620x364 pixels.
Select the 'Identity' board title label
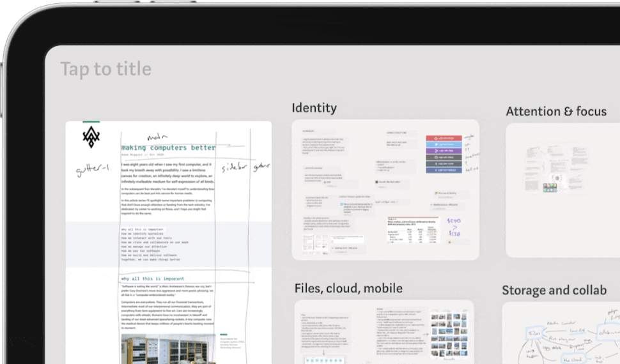point(314,107)
